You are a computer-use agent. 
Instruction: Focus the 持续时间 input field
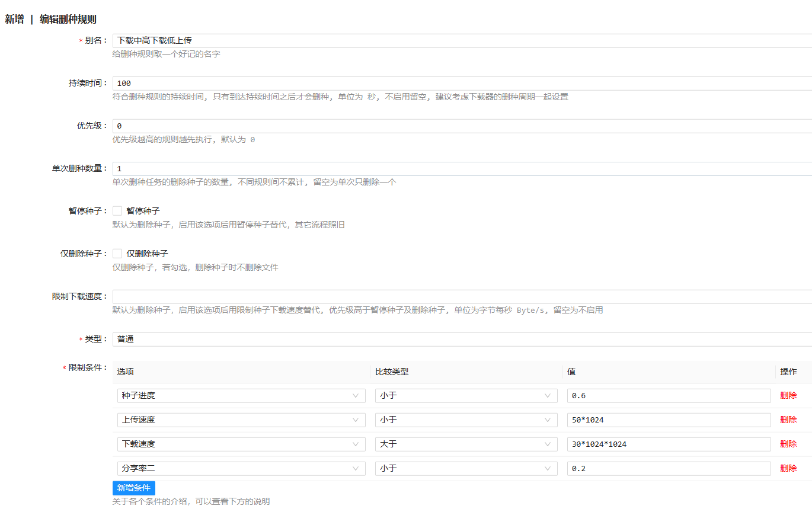462,84
